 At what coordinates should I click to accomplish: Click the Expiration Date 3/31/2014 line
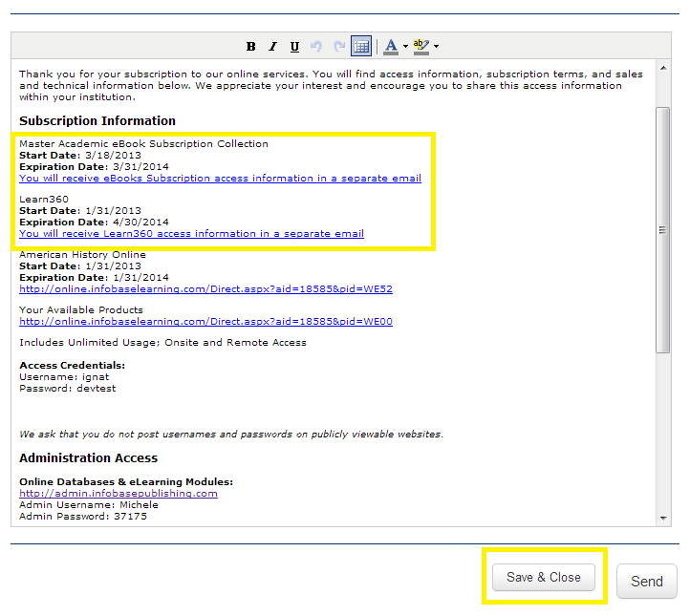coord(94,166)
